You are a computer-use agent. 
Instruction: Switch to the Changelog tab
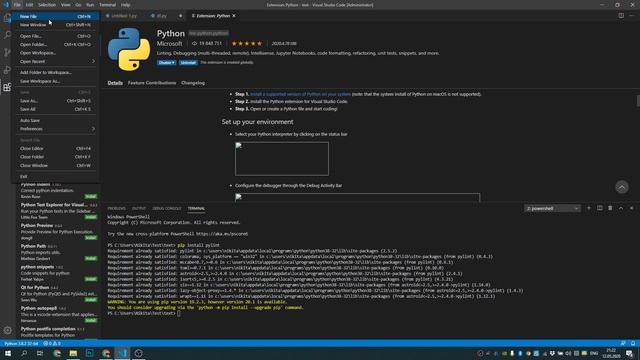click(x=193, y=83)
